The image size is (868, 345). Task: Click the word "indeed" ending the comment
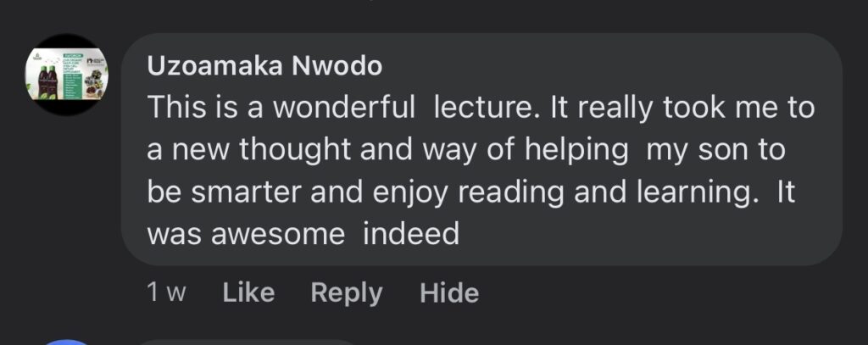[x=411, y=233]
